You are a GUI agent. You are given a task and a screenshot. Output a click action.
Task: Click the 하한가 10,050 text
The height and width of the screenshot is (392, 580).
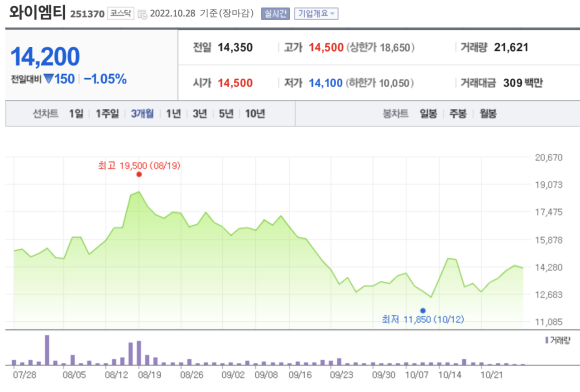point(380,83)
